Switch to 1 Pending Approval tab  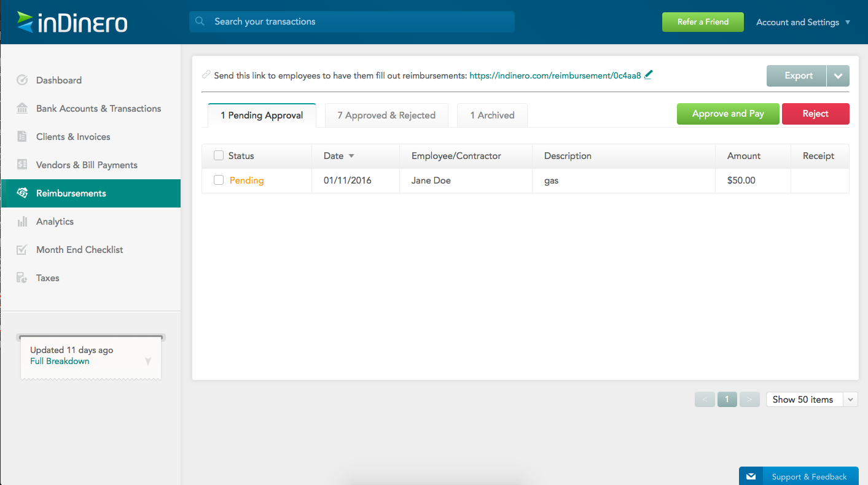(x=262, y=115)
